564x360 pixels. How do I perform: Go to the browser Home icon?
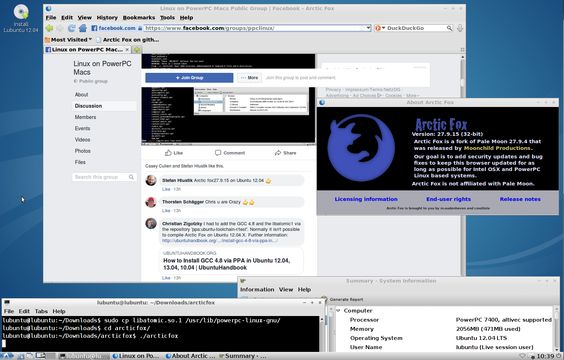[83, 28]
